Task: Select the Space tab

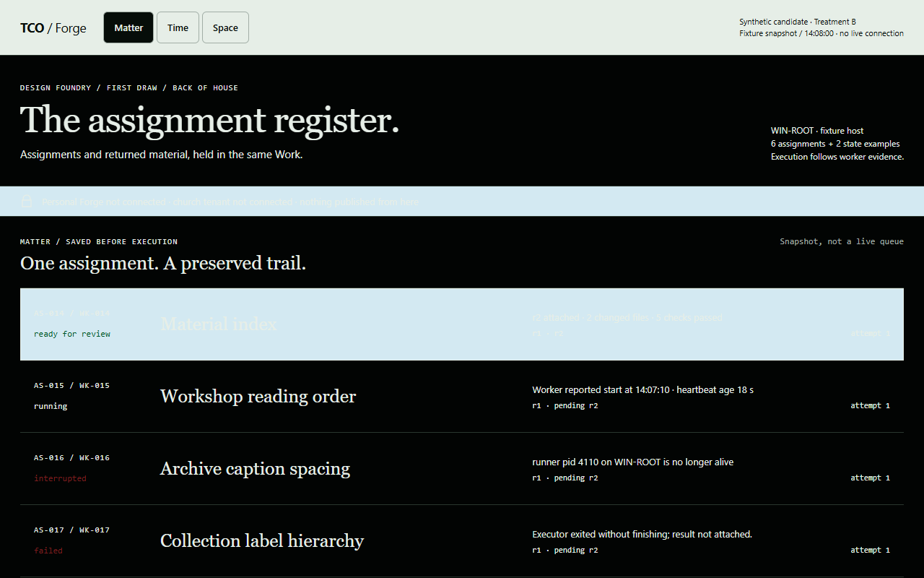Action: coord(225,27)
